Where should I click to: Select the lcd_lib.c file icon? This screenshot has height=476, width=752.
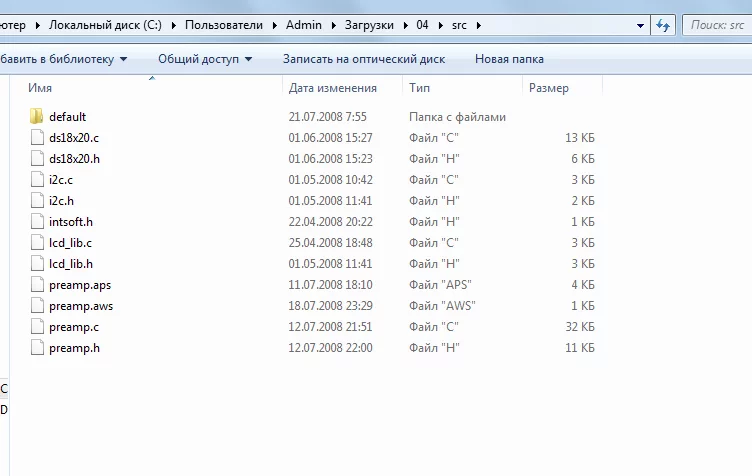[x=37, y=243]
